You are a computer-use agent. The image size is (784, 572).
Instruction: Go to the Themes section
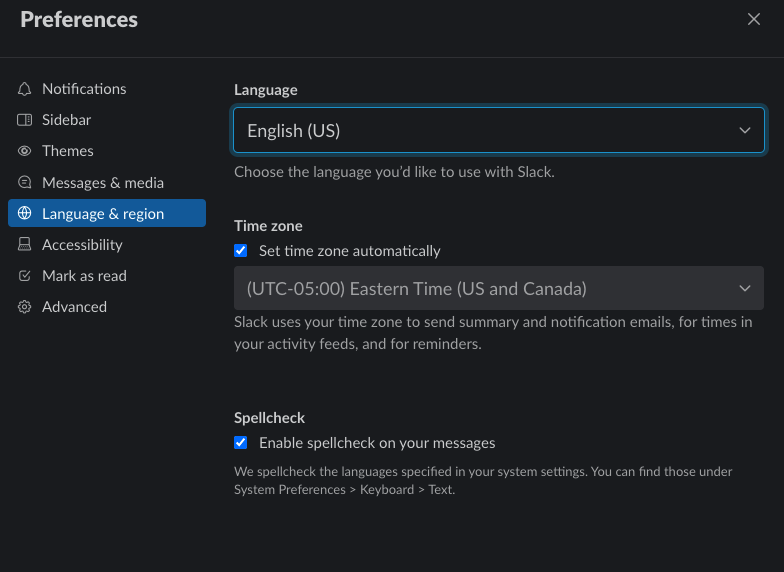(x=107, y=151)
